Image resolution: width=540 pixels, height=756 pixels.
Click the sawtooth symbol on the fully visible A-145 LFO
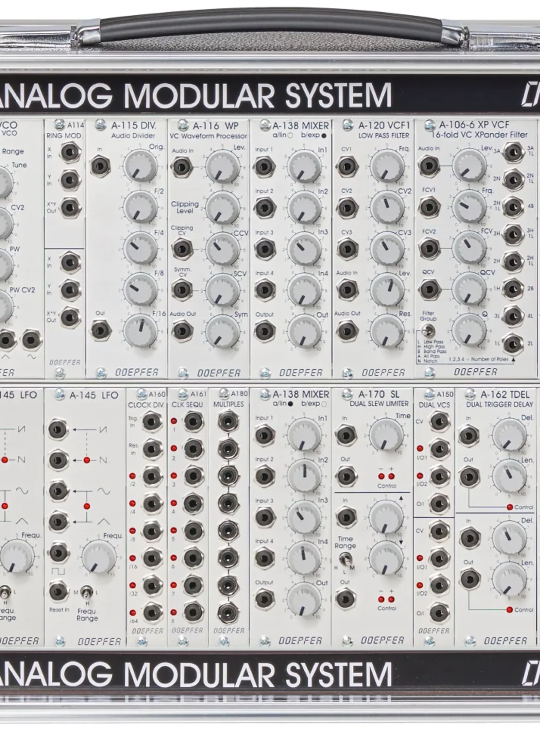(104, 429)
